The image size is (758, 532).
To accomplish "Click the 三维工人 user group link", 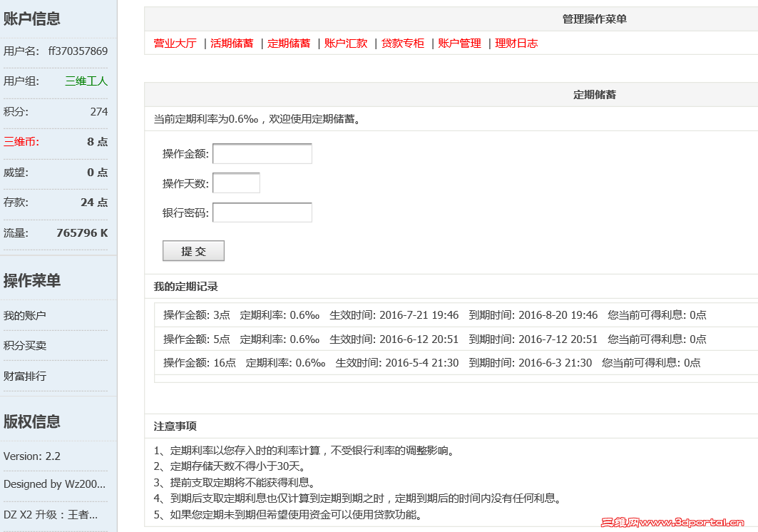I will click(86, 81).
